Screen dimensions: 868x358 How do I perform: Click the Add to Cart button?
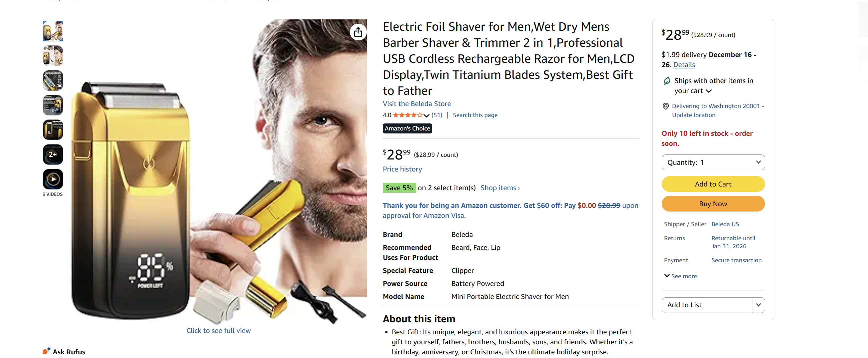point(713,184)
